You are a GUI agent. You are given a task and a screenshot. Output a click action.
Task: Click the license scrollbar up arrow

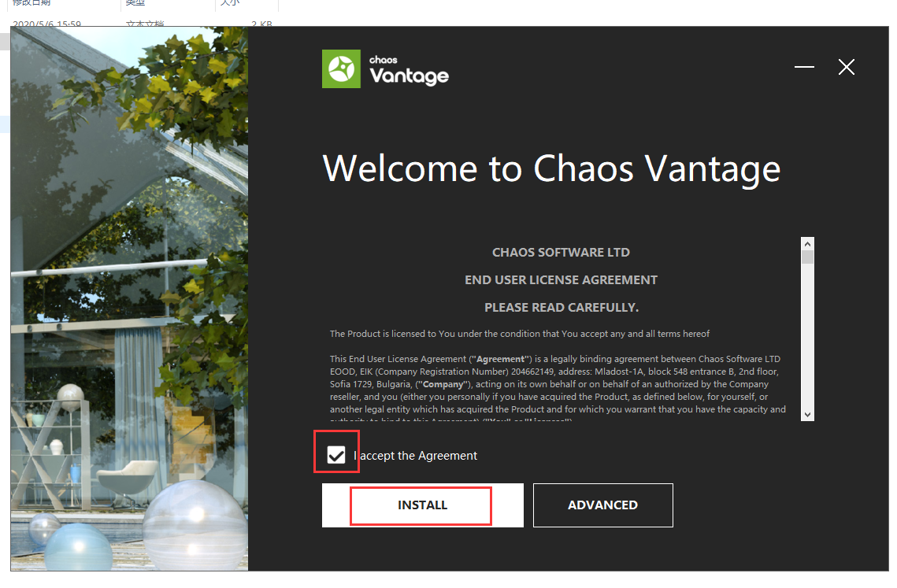point(807,244)
